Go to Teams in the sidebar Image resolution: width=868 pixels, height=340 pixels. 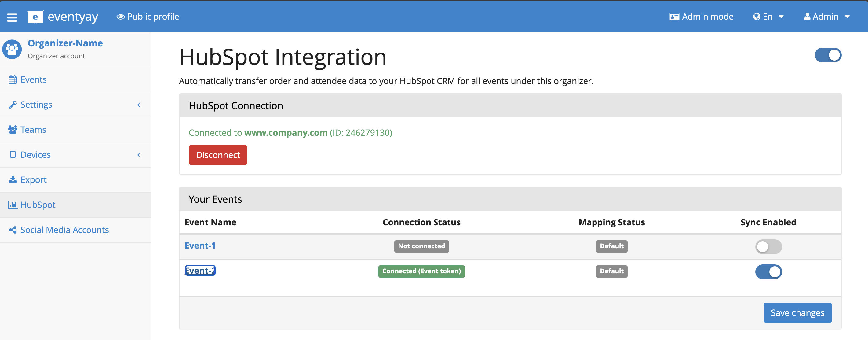(x=75, y=130)
